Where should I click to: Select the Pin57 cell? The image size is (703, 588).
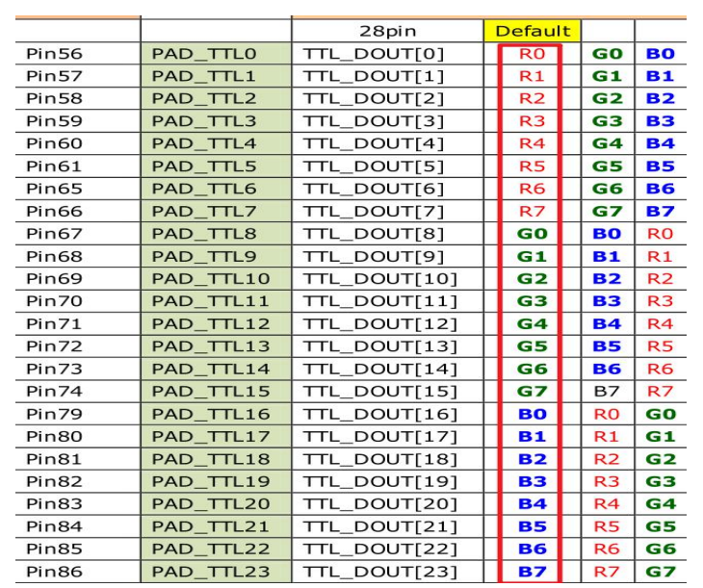[78, 76]
